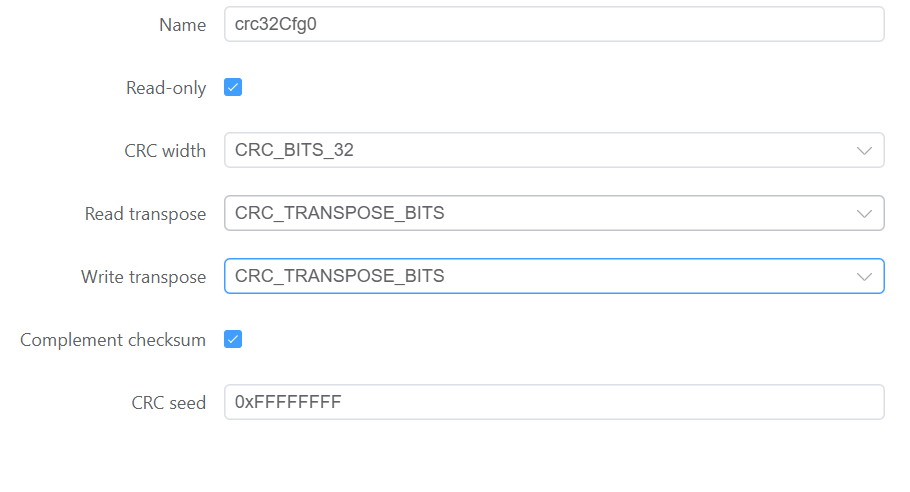Uncheck the Complement checksum checkbox
910x492 pixels.
click(x=233, y=339)
